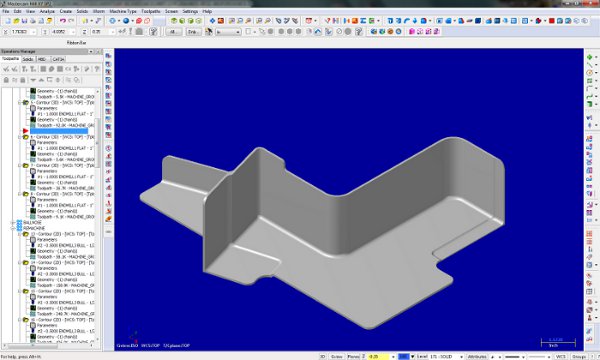Viewport: 600px width, 360px height.
Task: Open the system color dropdown arrow
Action: click(x=412, y=357)
